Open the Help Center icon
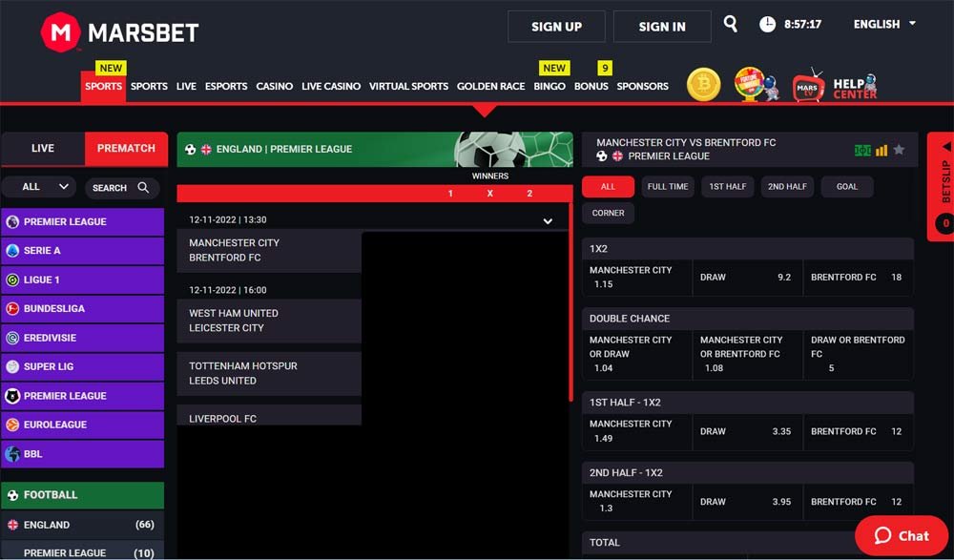 (855, 87)
